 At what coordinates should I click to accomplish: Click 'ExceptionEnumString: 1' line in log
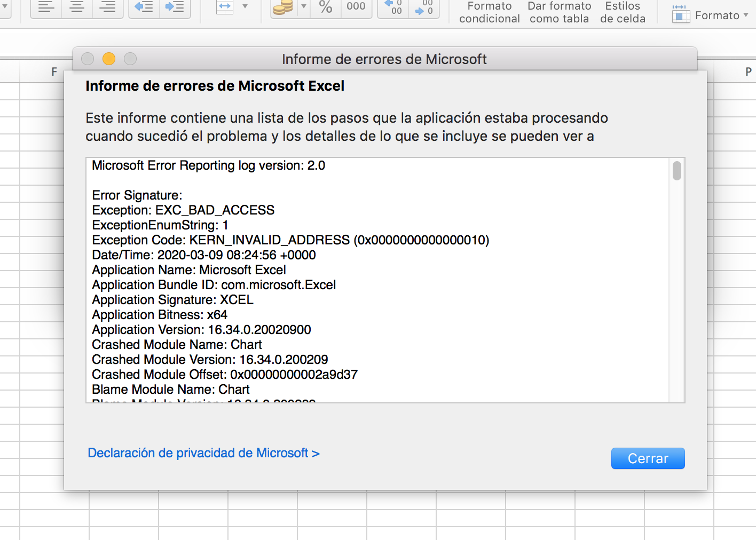160,225
